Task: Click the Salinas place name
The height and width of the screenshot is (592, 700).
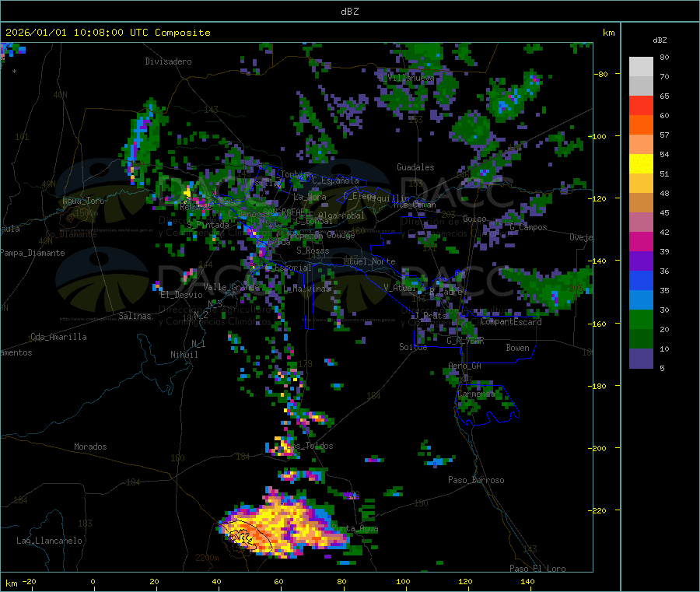Action: (x=135, y=316)
